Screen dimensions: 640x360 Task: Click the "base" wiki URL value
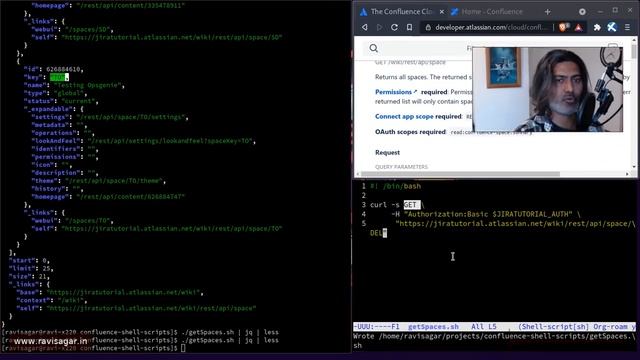point(124,292)
